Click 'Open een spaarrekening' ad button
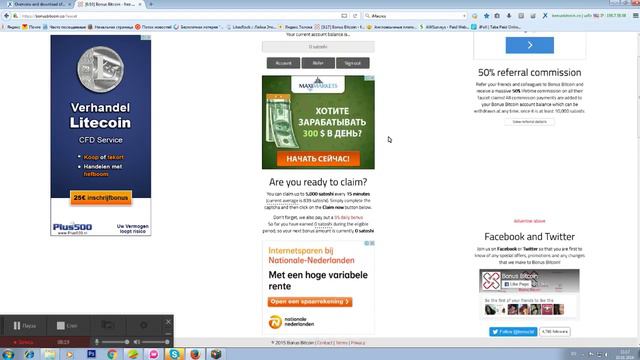The image size is (640, 360). pyautogui.click(x=310, y=302)
